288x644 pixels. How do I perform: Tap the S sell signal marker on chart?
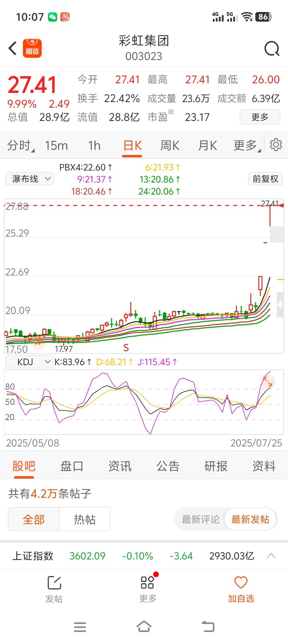click(x=126, y=348)
